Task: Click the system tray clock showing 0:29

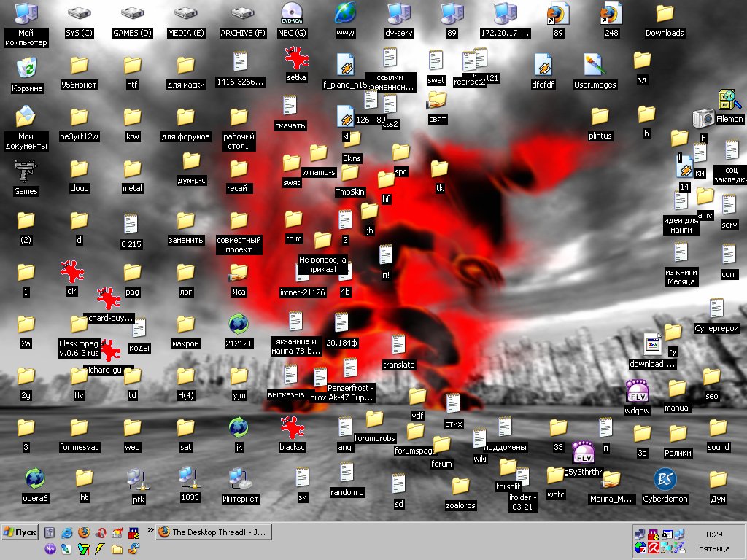Action: coord(714,534)
